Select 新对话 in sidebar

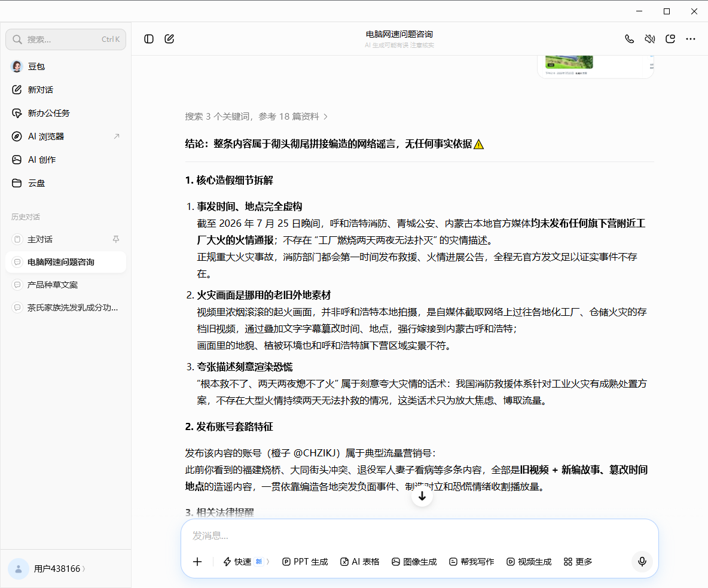point(66,89)
